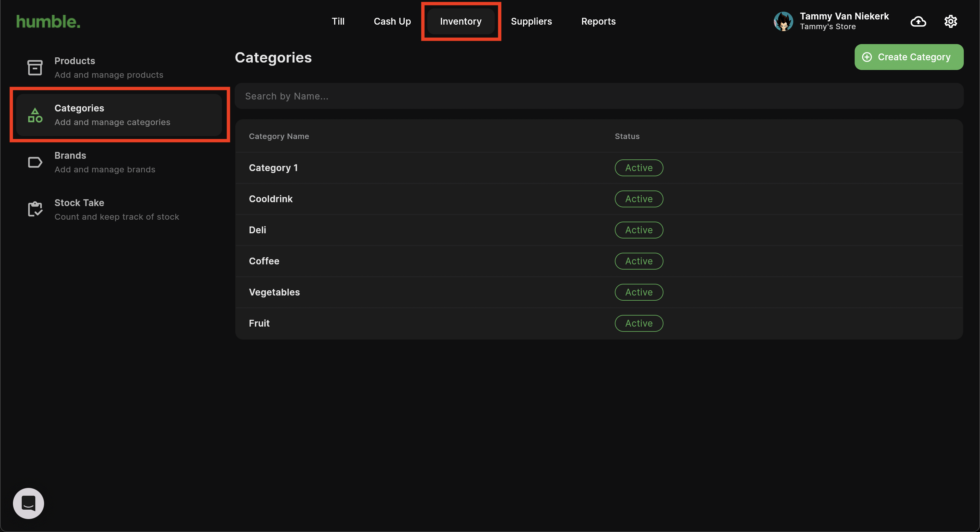Click the Search by Name field
Image resolution: width=980 pixels, height=532 pixels.
click(599, 96)
